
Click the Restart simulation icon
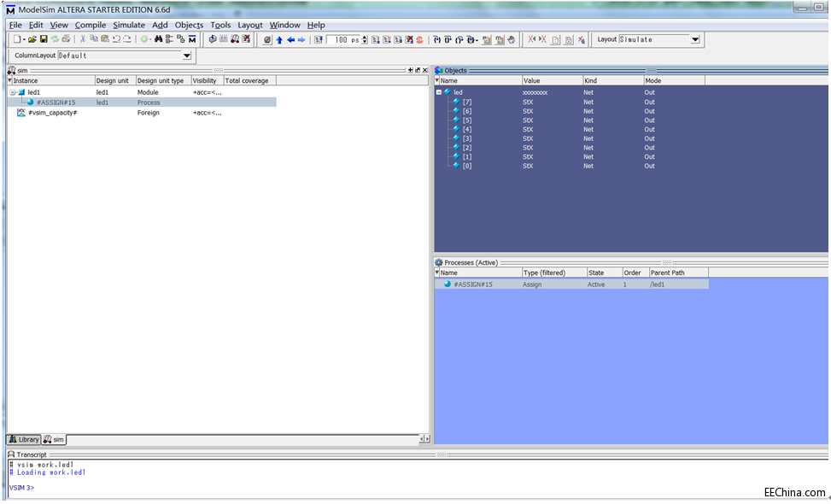[317, 39]
